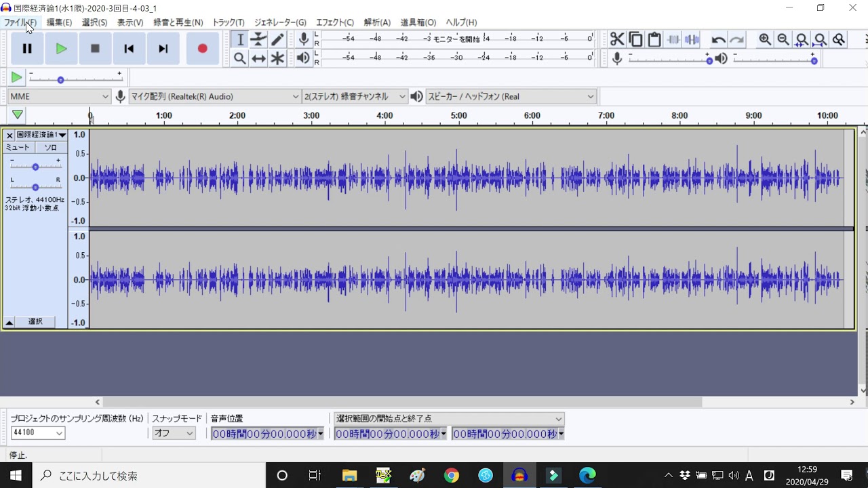Open the エフェクト(C) menu
868x488 pixels.
click(x=335, y=22)
